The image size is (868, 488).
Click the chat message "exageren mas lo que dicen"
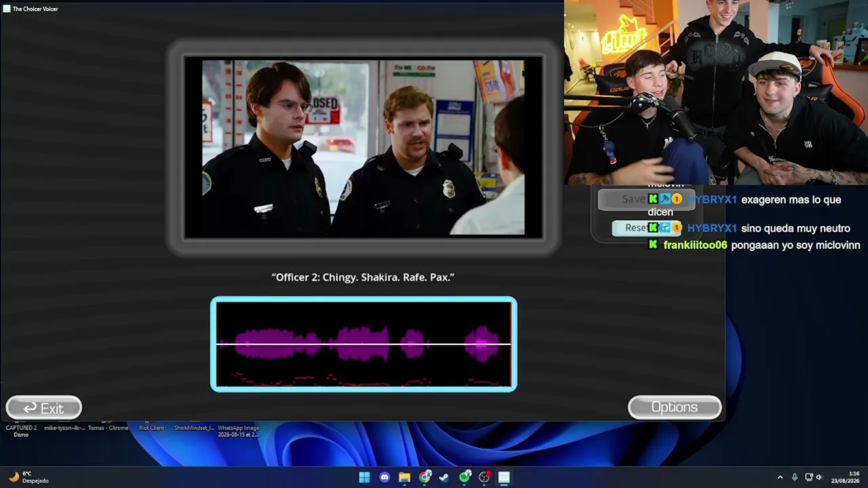click(x=744, y=205)
